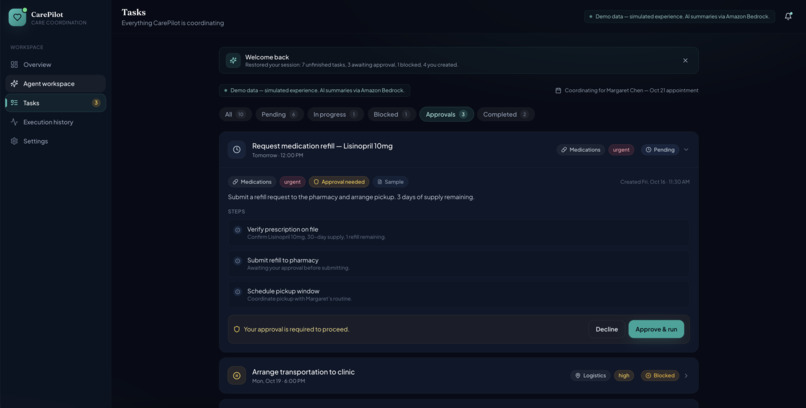Click the Submit refill to pharmacy step
This screenshot has height=408, width=806.
point(459,264)
